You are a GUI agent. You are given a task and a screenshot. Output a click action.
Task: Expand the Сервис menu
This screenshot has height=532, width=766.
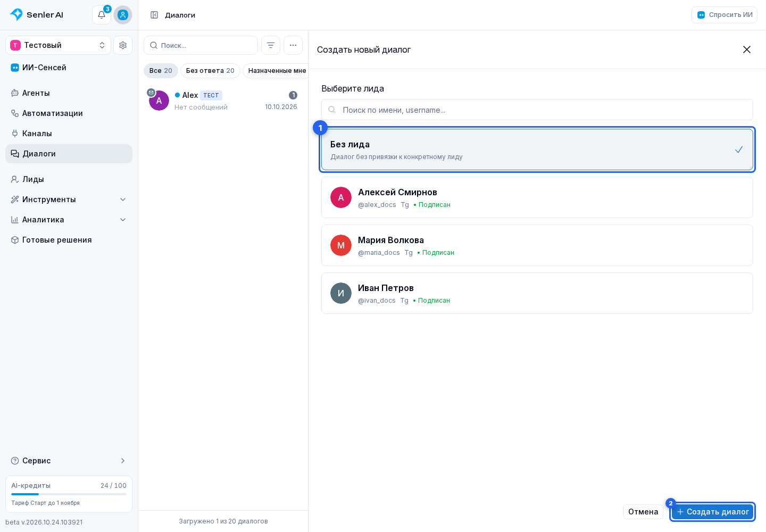pos(69,461)
